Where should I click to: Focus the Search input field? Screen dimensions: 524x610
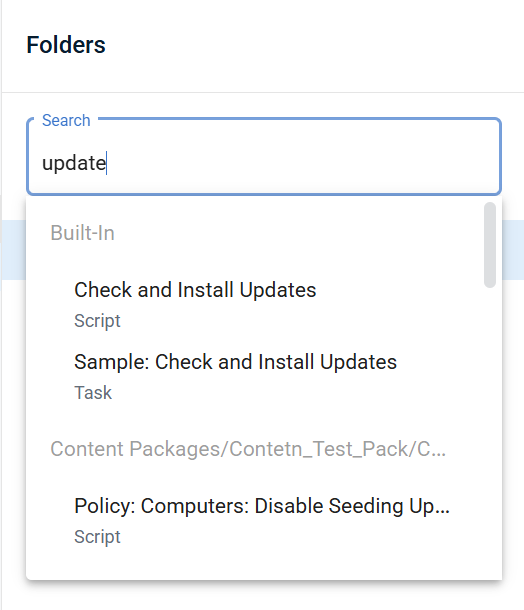click(x=264, y=156)
